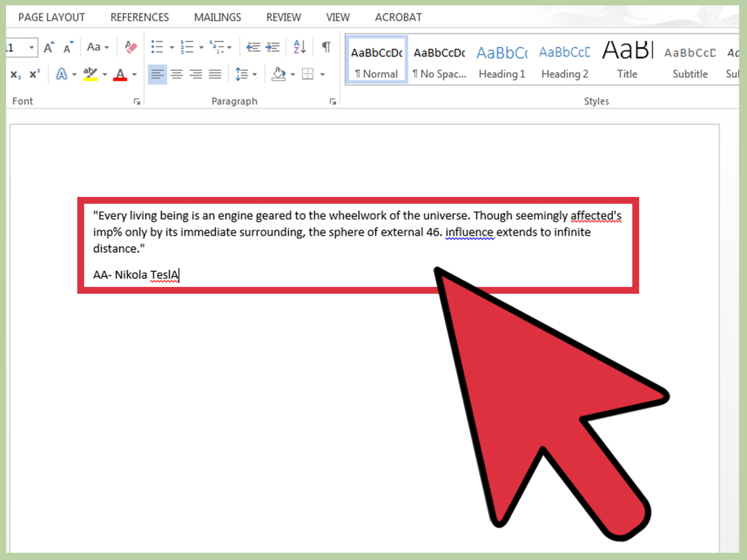Screen dimensions: 747x560
Task: Open the View tab
Action: tap(338, 17)
